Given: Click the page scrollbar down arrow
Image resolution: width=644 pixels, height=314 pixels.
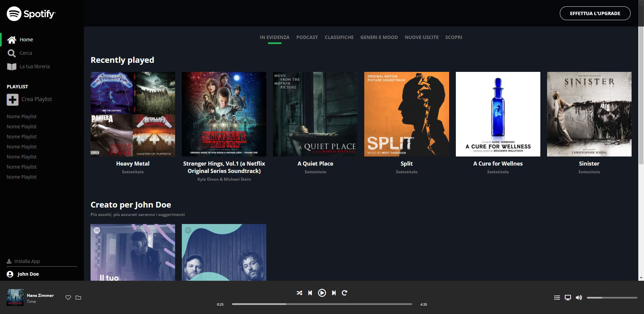Looking at the screenshot, I should click(641, 278).
